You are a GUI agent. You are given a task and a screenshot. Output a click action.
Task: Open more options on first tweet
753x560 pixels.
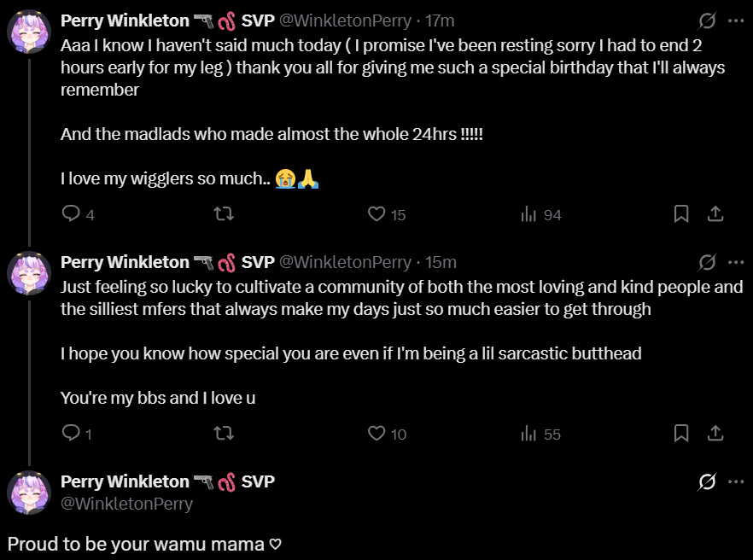click(735, 20)
